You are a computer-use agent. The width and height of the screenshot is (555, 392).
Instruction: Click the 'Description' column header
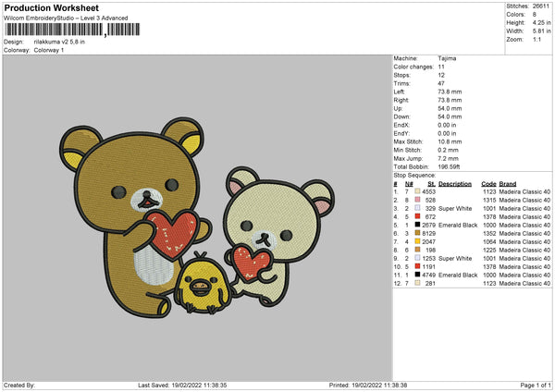tap(455, 184)
